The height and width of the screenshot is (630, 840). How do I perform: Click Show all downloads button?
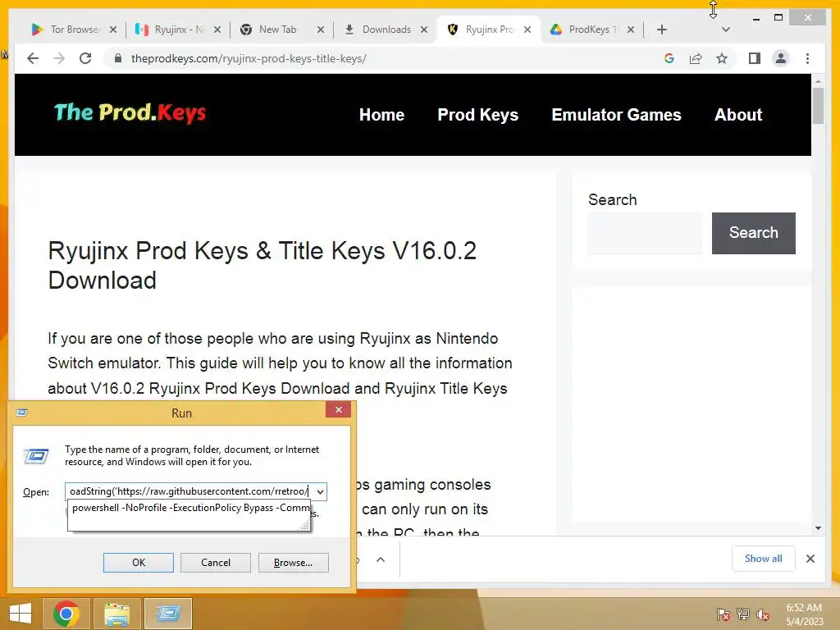point(763,559)
